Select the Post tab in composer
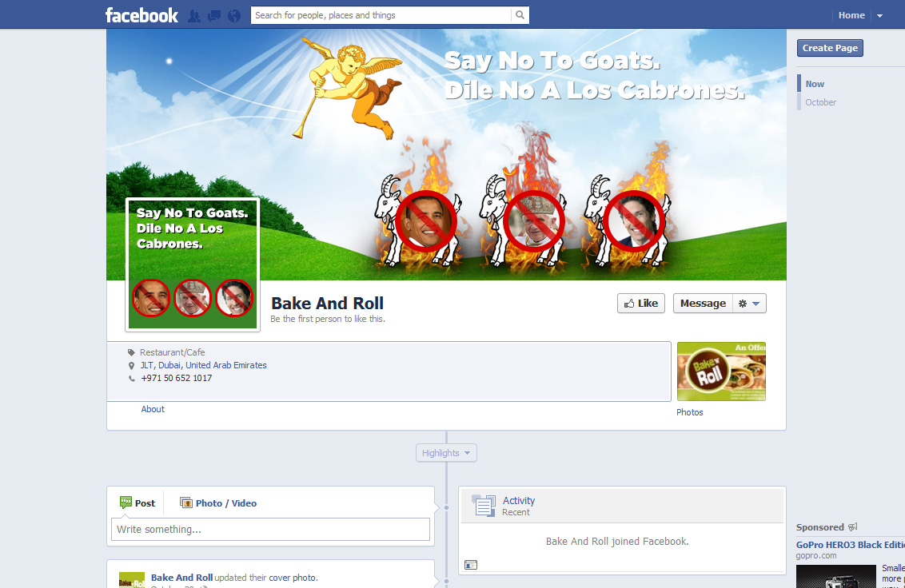The height and width of the screenshot is (588, 905). (138, 503)
